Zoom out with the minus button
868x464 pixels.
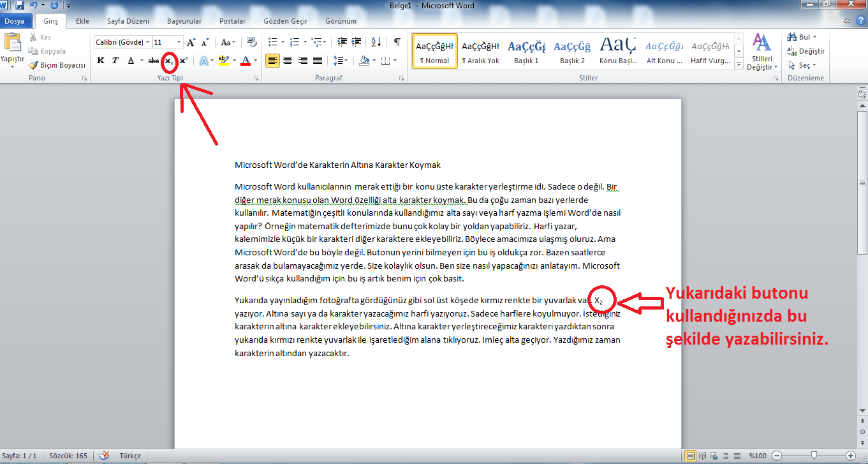(x=776, y=456)
